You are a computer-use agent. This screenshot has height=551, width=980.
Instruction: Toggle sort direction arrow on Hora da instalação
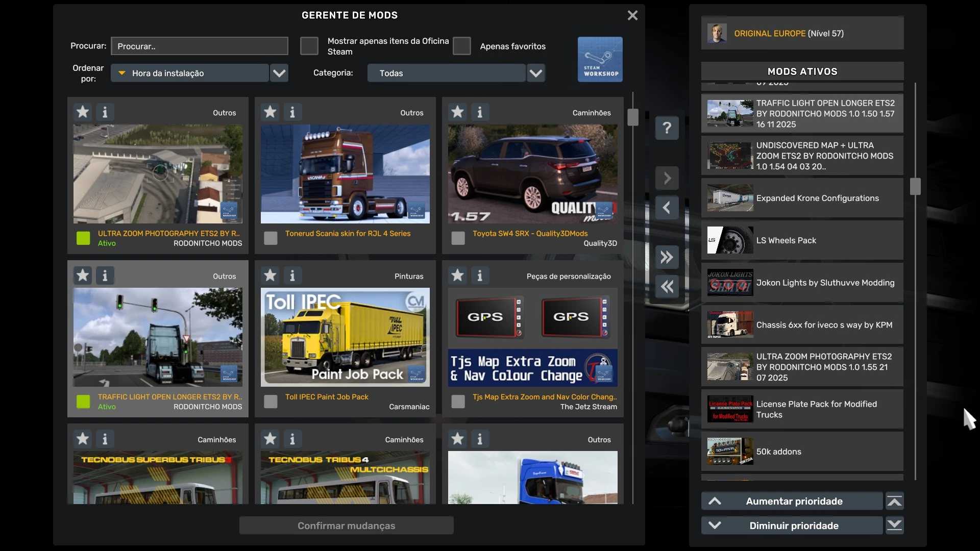(121, 73)
